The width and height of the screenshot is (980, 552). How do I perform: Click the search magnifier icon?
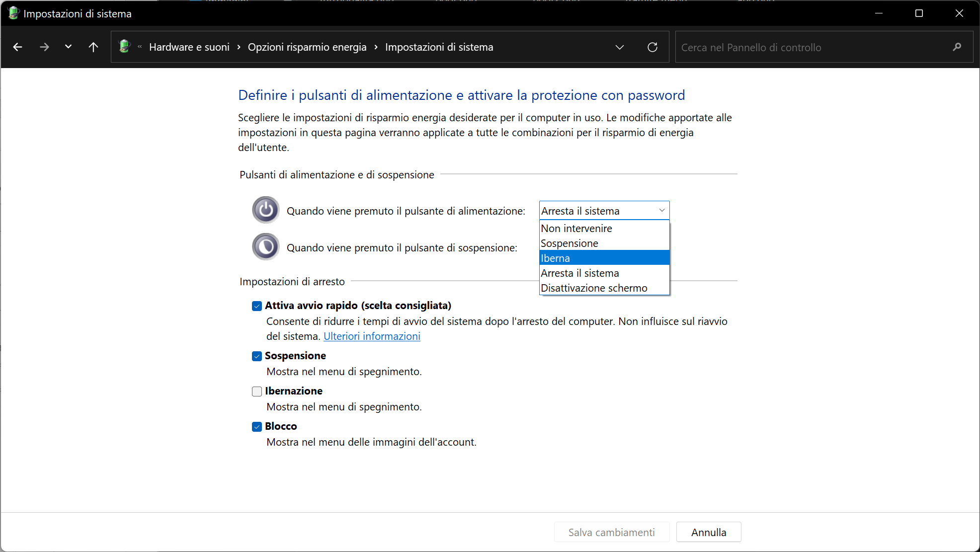pos(957,47)
